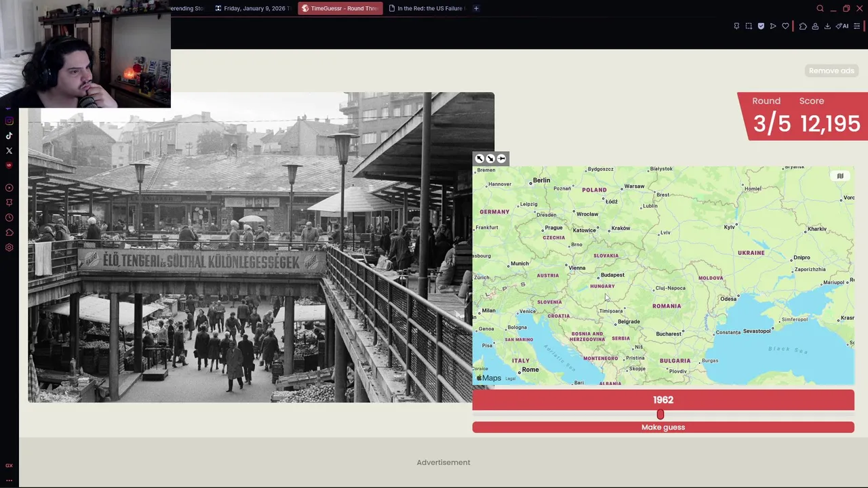Open the Player sidebar panel
The height and width of the screenshot is (488, 868).
[9, 188]
